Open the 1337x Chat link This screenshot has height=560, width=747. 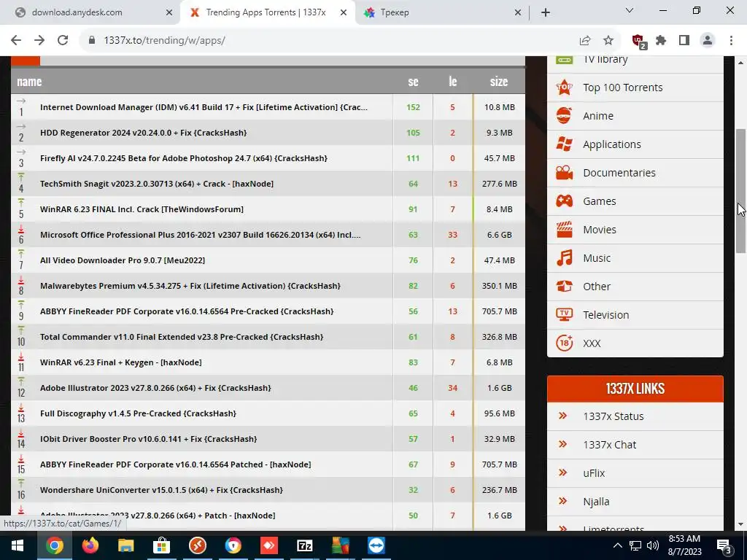tap(609, 445)
